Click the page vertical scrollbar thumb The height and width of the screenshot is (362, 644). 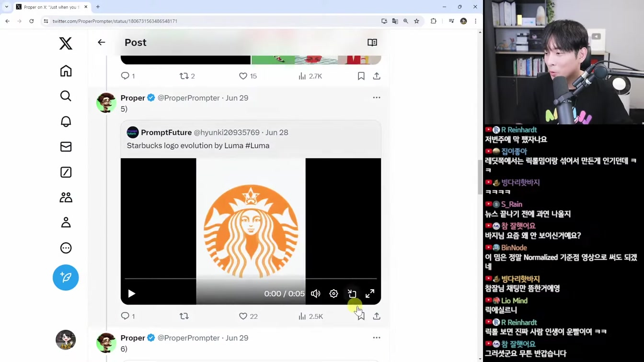480,177
